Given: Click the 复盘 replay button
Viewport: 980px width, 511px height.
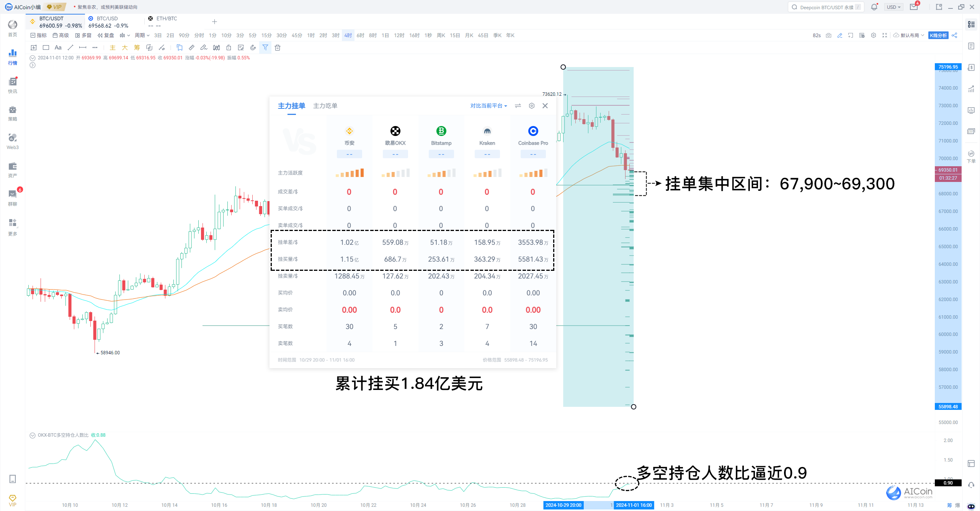Looking at the screenshot, I should 106,35.
